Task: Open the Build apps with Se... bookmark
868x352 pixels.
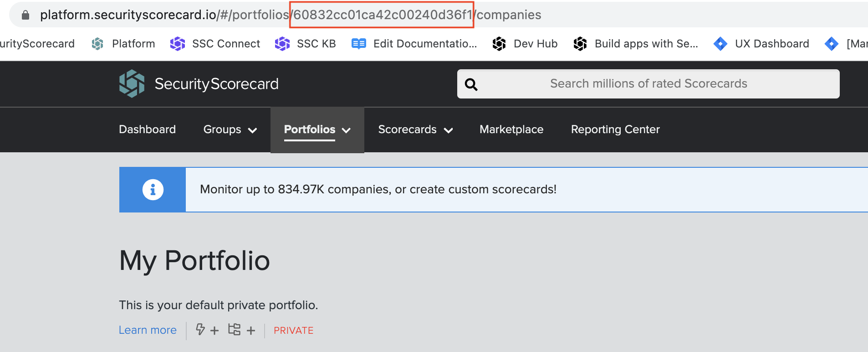Action: (x=635, y=44)
